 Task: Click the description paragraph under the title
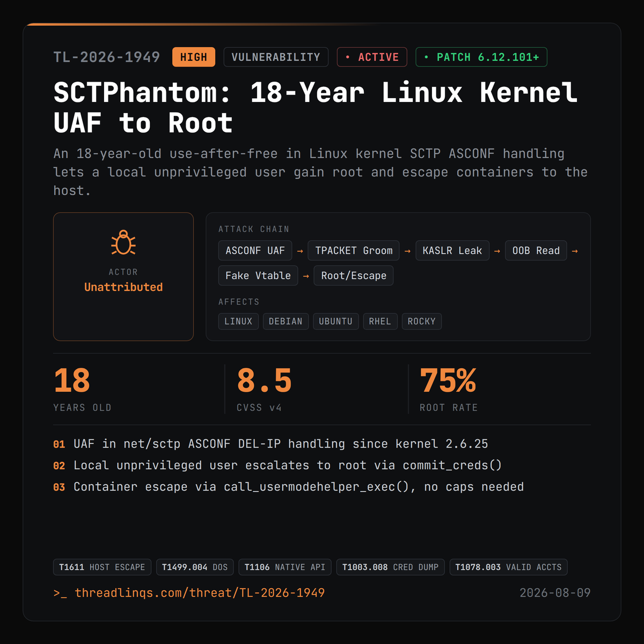coord(320,172)
